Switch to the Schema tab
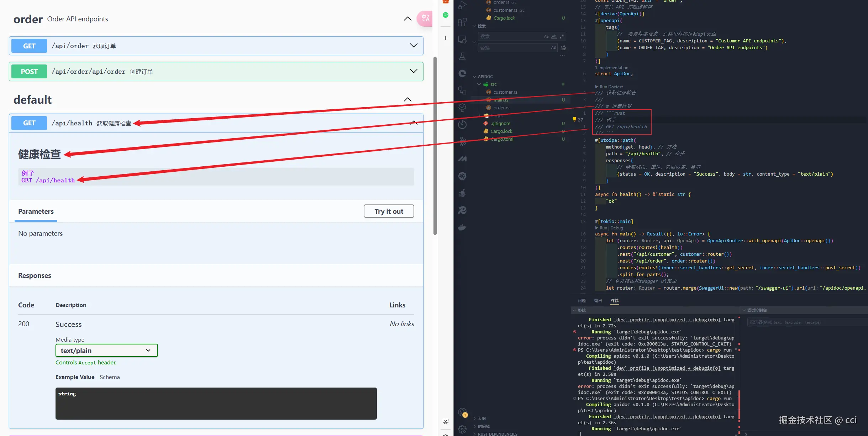The image size is (868, 436). (x=110, y=377)
